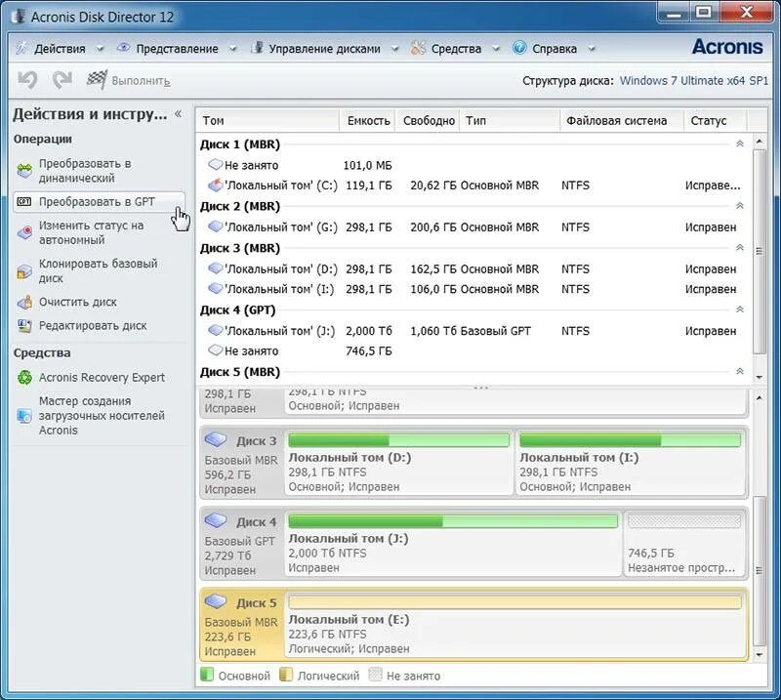This screenshot has width=781, height=700.
Task: Click the disk icon next to Диск 4
Action: click(216, 520)
